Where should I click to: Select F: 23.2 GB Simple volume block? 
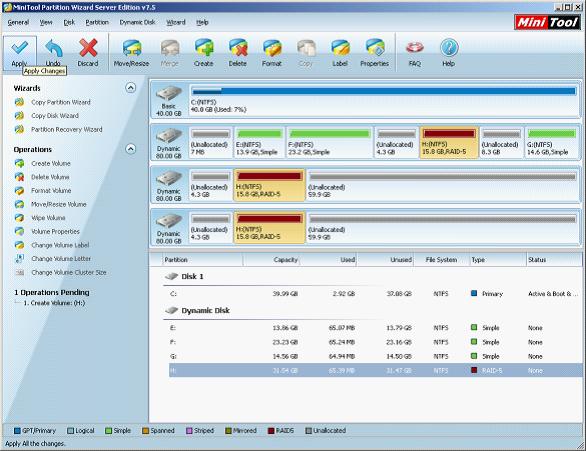329,143
